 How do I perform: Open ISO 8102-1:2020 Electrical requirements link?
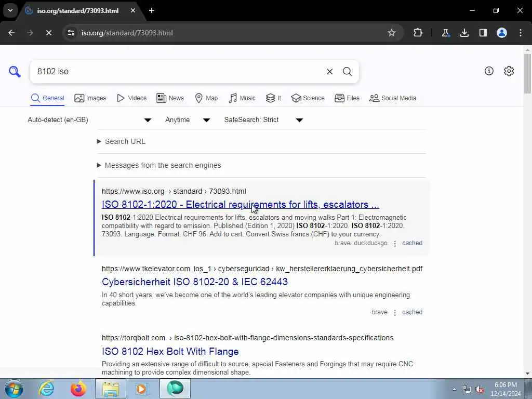240,205
